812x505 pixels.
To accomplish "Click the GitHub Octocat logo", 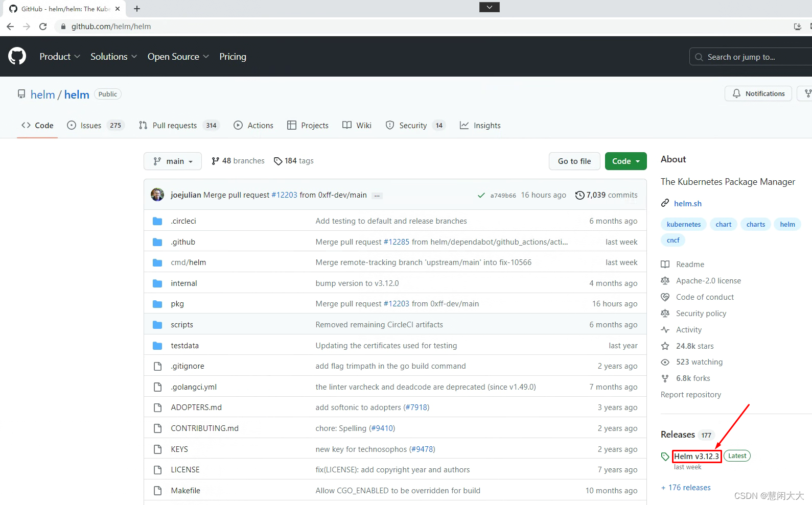I will [x=17, y=56].
